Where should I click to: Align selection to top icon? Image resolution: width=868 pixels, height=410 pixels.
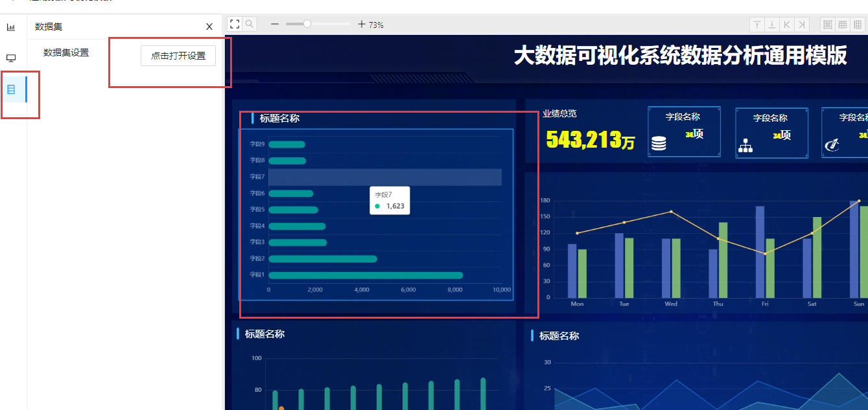pyautogui.click(x=757, y=25)
